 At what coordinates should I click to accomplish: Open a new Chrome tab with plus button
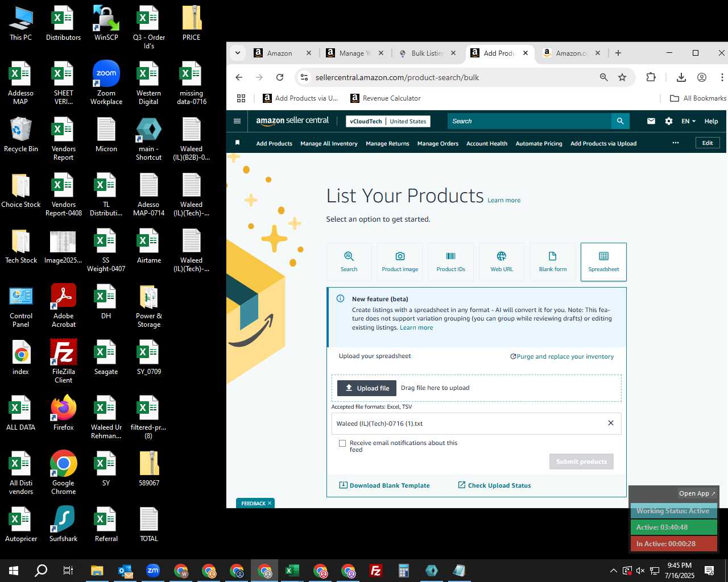coord(618,53)
